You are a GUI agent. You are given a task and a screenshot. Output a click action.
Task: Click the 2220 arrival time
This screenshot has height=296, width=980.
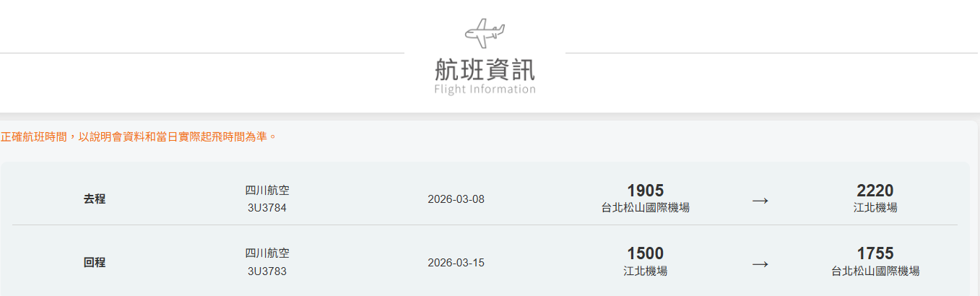[x=875, y=191]
